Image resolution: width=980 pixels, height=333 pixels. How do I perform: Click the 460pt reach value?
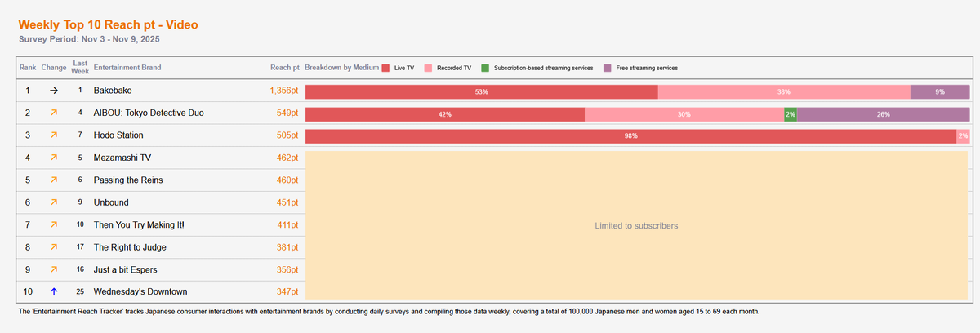[x=287, y=180]
